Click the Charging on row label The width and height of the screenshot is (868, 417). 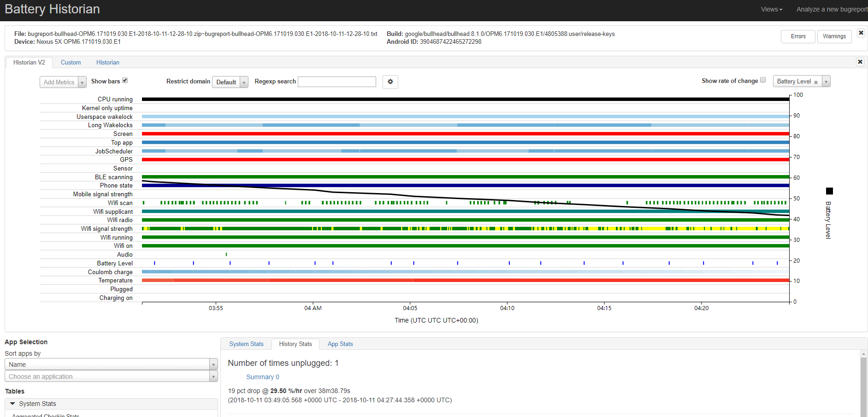(116, 298)
